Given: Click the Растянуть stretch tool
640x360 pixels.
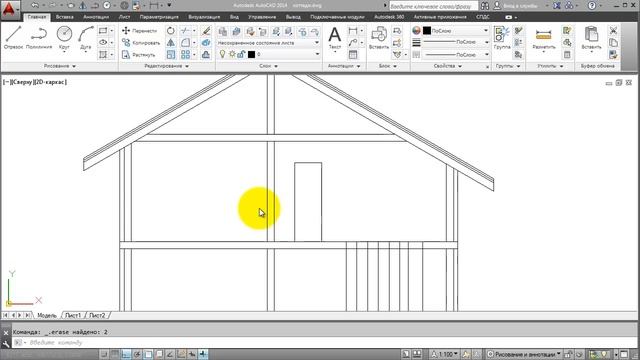Looking at the screenshot, I should click(x=139, y=54).
